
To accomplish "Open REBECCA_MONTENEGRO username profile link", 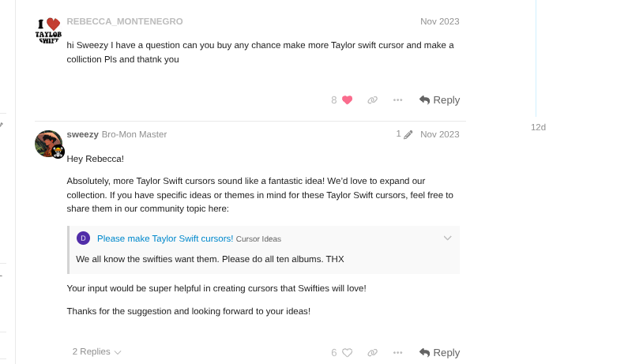I will 125,21.
